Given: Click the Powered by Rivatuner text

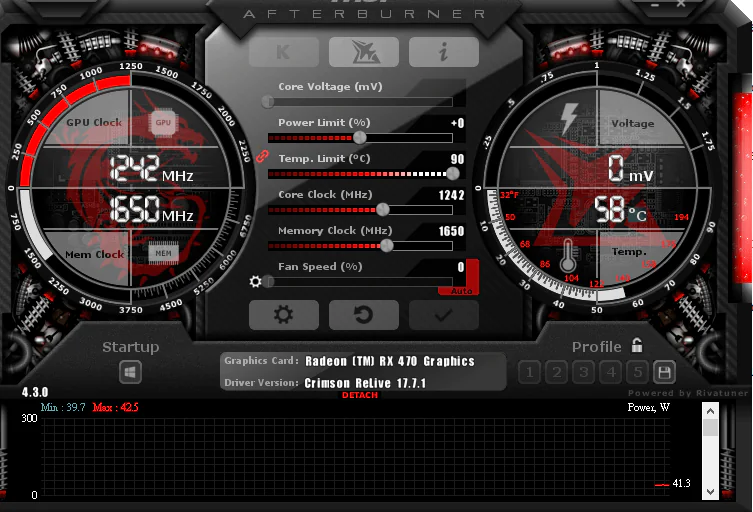Looking at the screenshot, I should pyautogui.click(x=688, y=393).
